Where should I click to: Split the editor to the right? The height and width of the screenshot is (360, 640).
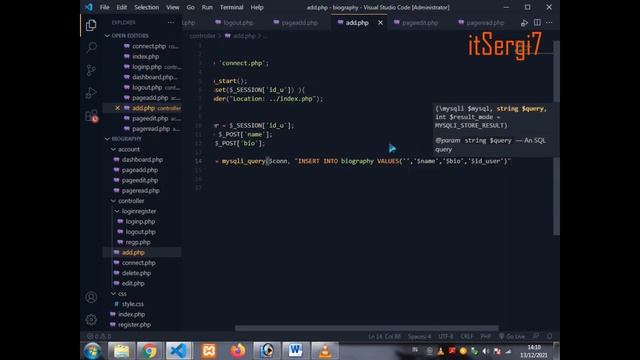pyautogui.click(x=537, y=23)
